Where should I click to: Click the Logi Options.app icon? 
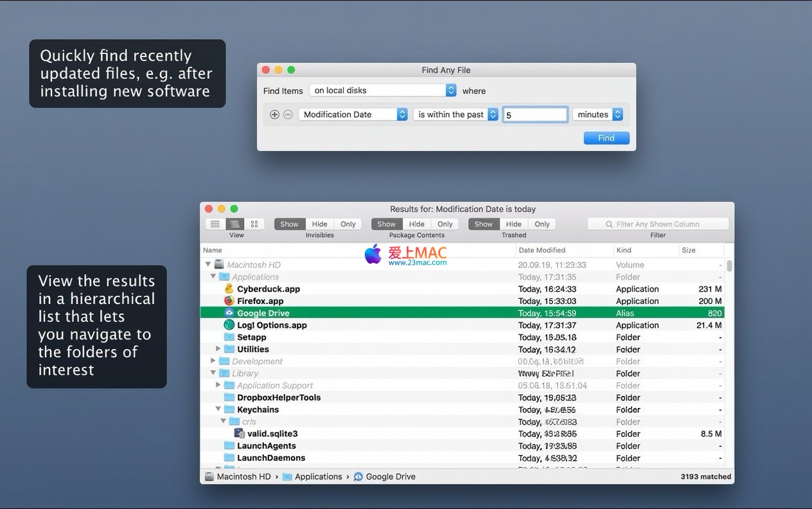click(x=229, y=325)
